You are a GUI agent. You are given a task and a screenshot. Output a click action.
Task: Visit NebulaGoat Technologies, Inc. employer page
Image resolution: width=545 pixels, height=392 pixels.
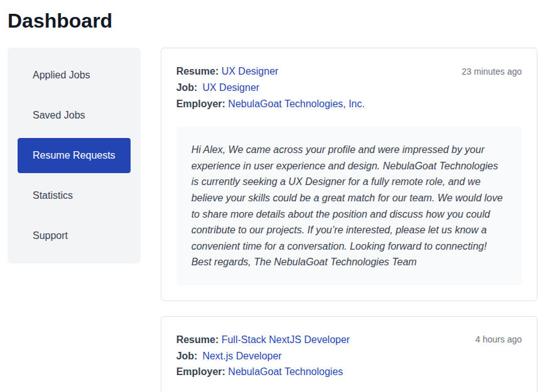tap(296, 104)
